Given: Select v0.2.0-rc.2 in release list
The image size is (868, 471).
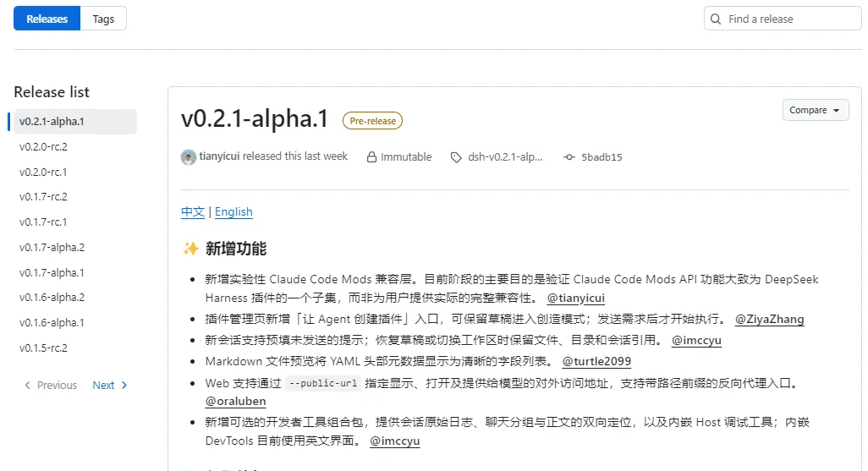Looking at the screenshot, I should pyautogui.click(x=43, y=146).
